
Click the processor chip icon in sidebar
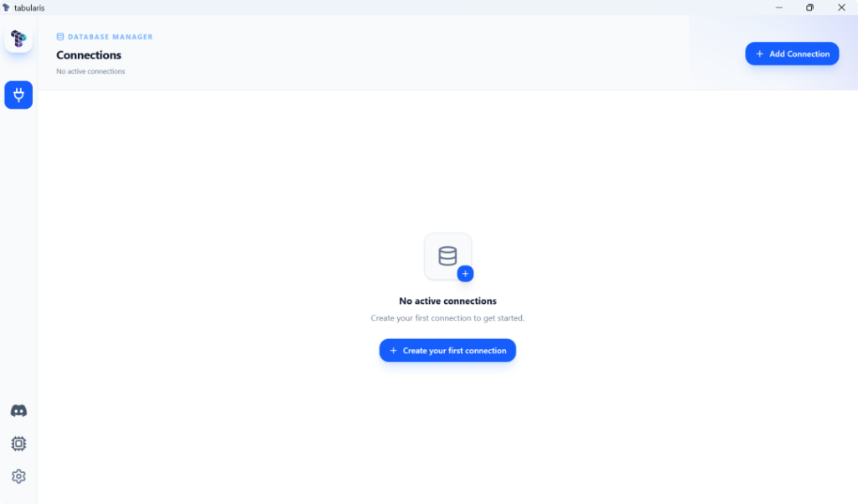18,444
